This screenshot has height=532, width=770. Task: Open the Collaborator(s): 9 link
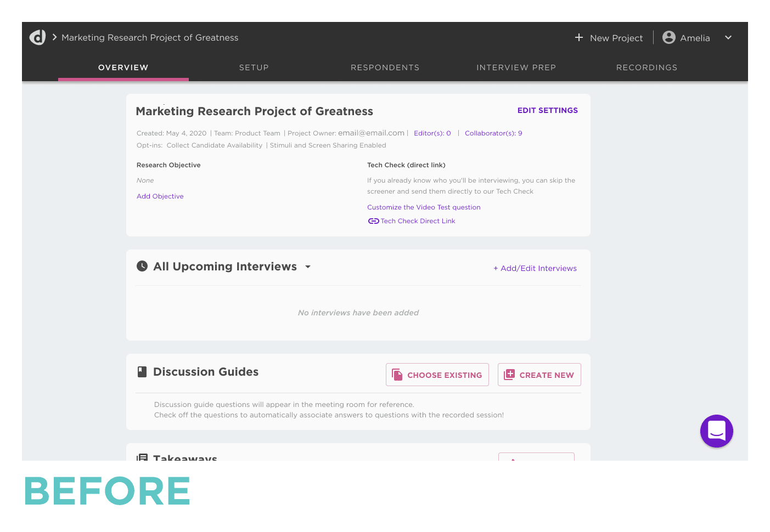click(493, 133)
